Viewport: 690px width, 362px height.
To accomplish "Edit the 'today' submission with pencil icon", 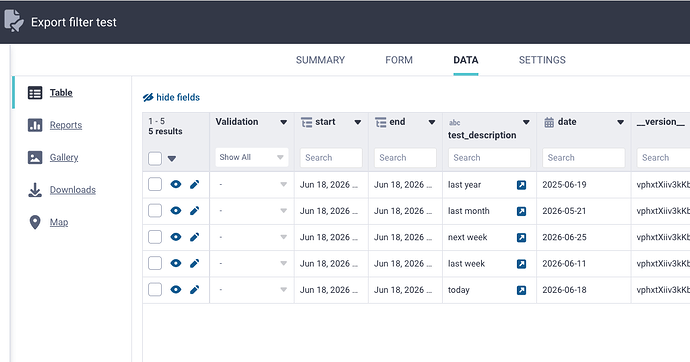I will click(x=195, y=290).
